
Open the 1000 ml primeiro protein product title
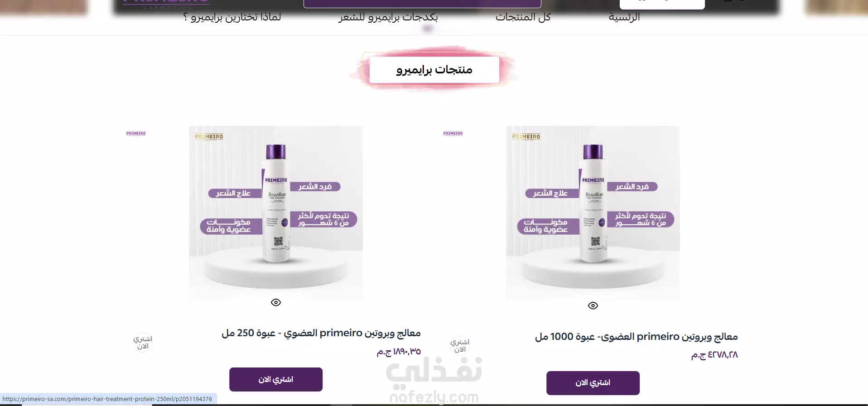(x=637, y=337)
